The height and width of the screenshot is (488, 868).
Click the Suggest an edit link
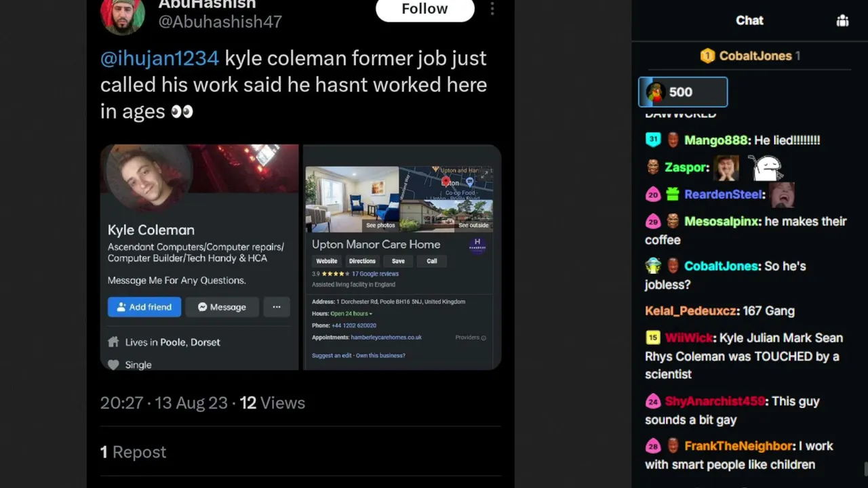coord(332,355)
